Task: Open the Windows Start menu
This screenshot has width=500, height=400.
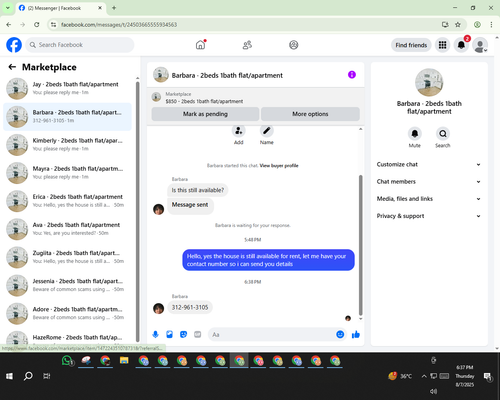Action: point(9,376)
